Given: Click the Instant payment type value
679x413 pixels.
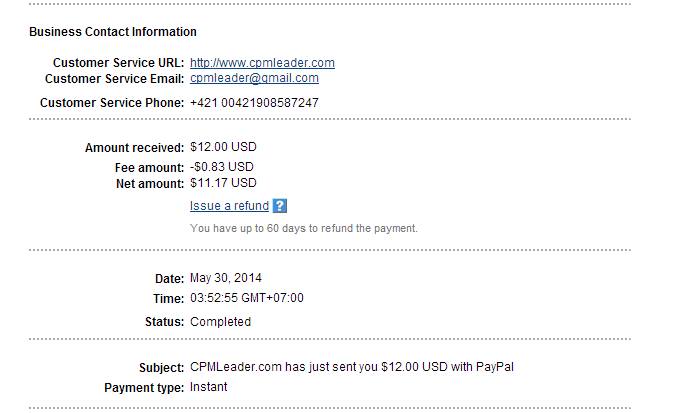Looking at the screenshot, I should point(208,387).
